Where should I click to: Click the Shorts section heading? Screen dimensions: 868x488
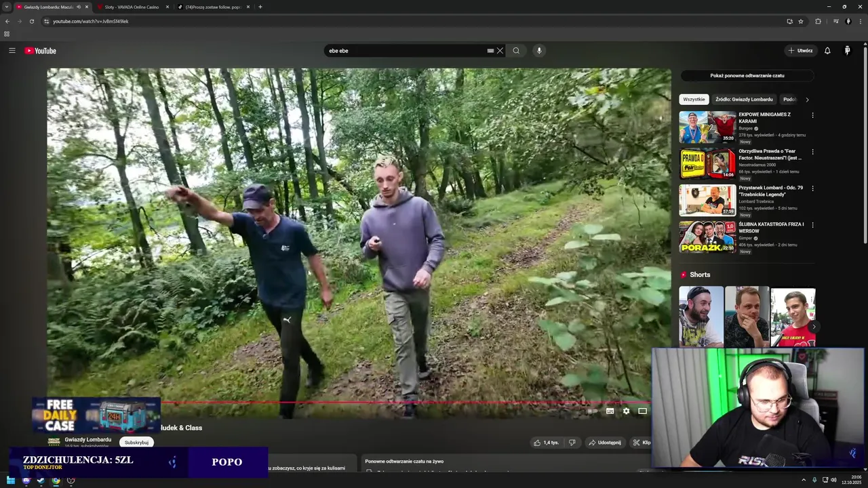click(700, 274)
